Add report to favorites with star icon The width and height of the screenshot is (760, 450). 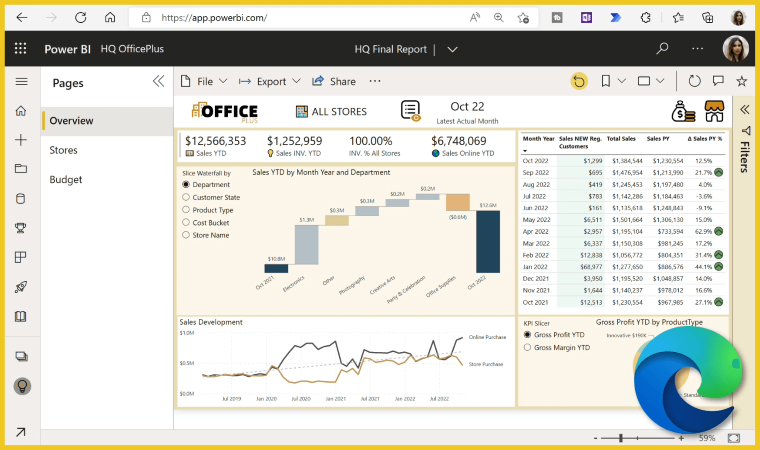coord(741,81)
